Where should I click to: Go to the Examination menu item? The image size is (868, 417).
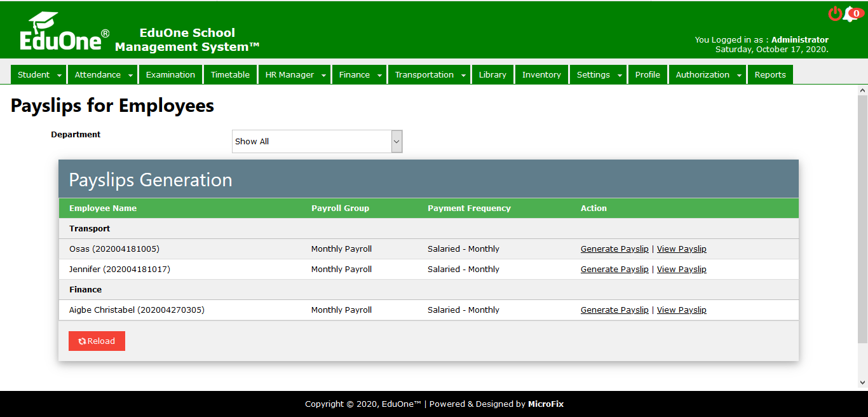(x=170, y=75)
